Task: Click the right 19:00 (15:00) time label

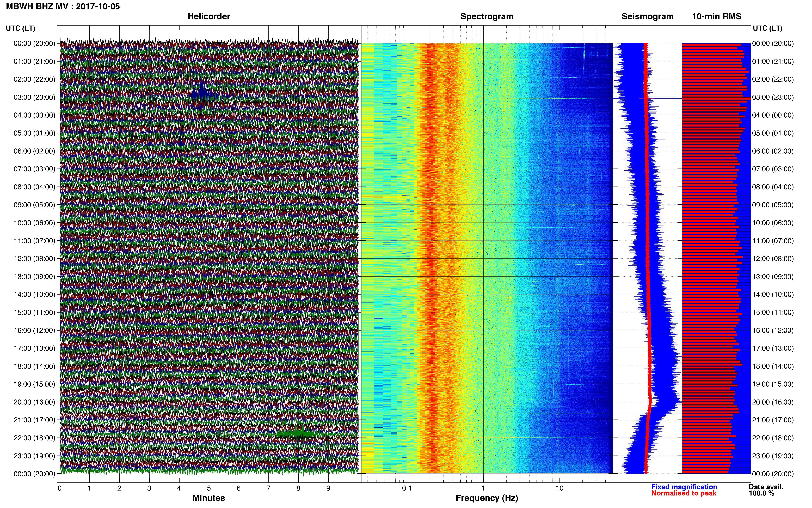Action: point(773,384)
